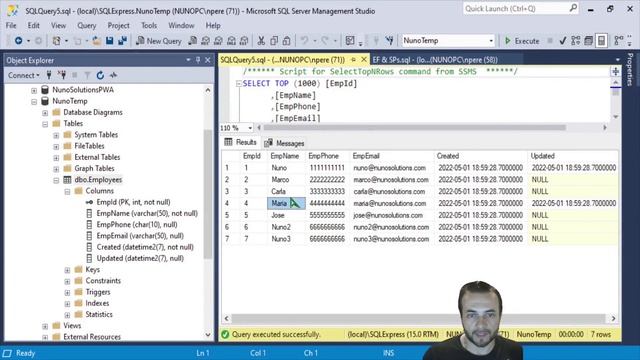Select the Results tab
The width and height of the screenshot is (640, 360).
(241, 142)
